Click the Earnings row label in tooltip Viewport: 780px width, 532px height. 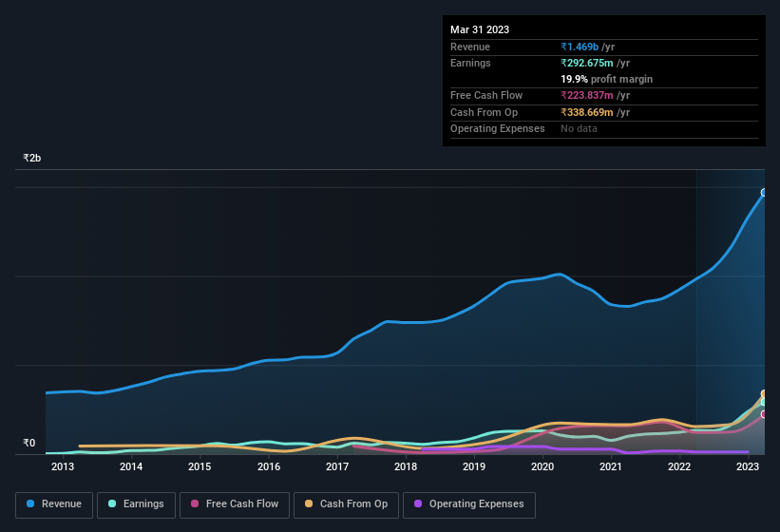pyautogui.click(x=470, y=63)
